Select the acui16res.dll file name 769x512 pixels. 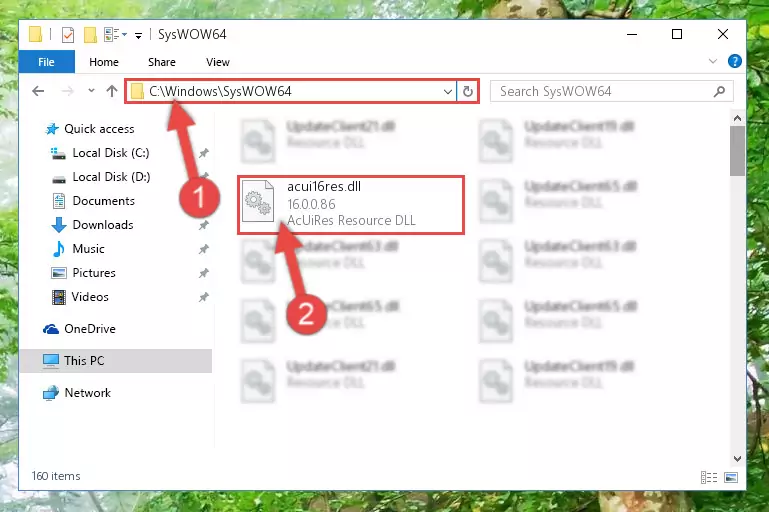pyautogui.click(x=324, y=186)
